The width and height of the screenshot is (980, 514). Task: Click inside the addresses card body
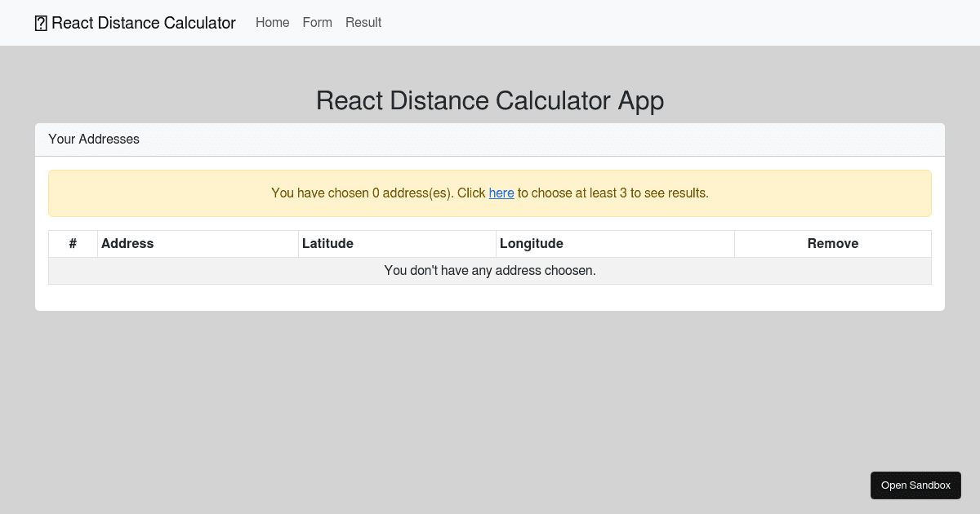490,294
